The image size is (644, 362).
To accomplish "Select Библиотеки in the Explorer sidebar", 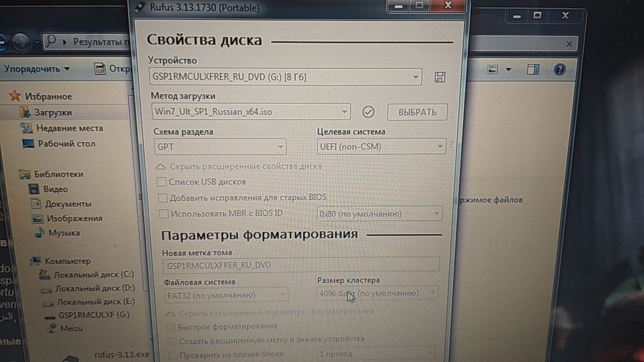I will (x=51, y=174).
